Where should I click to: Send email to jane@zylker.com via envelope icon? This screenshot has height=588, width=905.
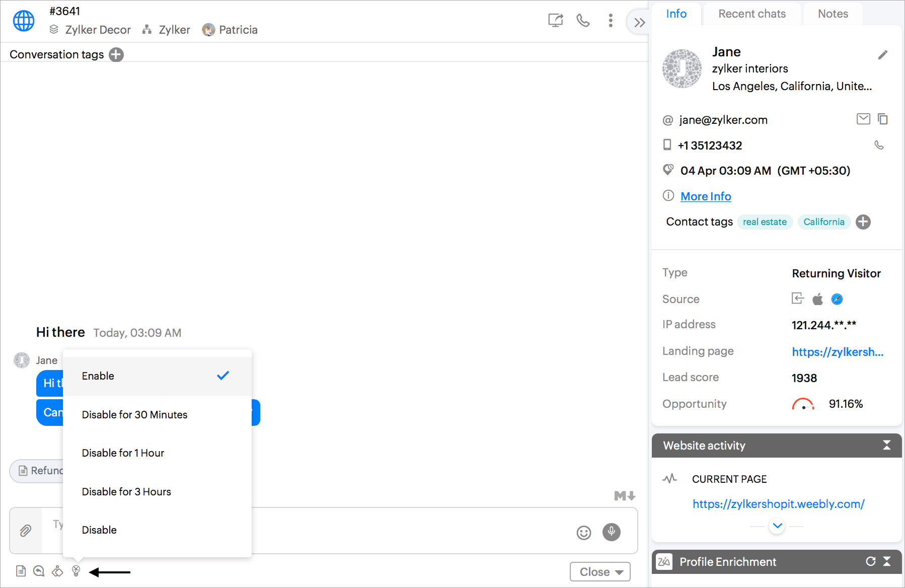[x=863, y=119]
